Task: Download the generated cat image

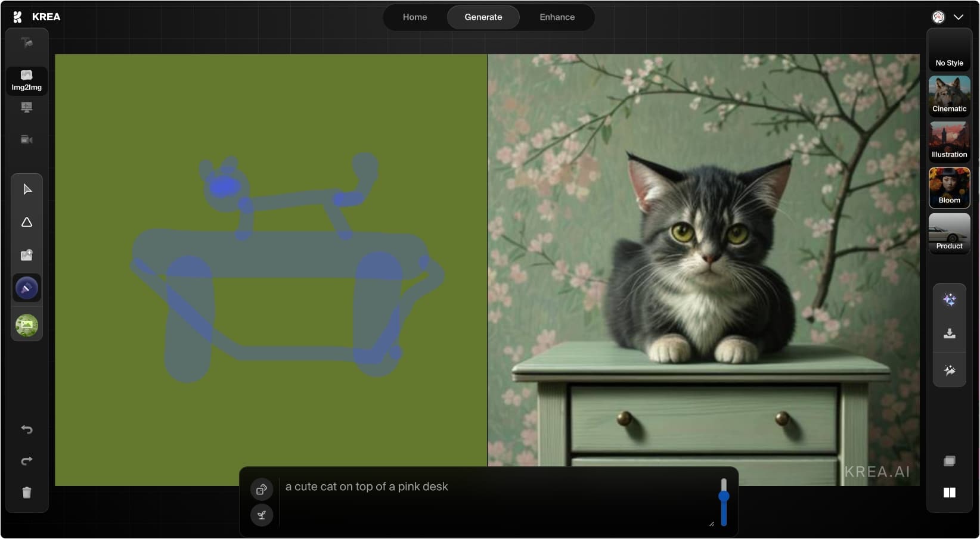Action: (x=950, y=334)
